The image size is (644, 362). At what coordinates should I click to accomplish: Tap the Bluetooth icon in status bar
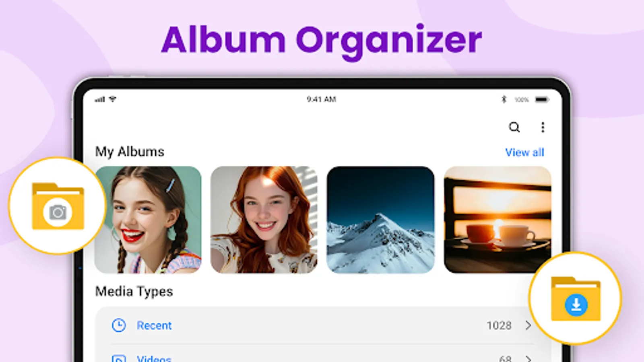[504, 99]
